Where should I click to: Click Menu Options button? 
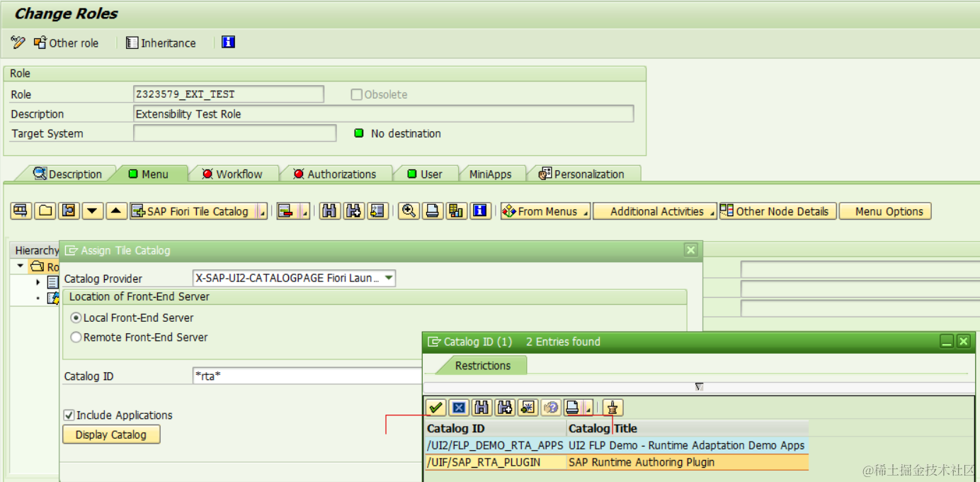pyautogui.click(x=885, y=211)
